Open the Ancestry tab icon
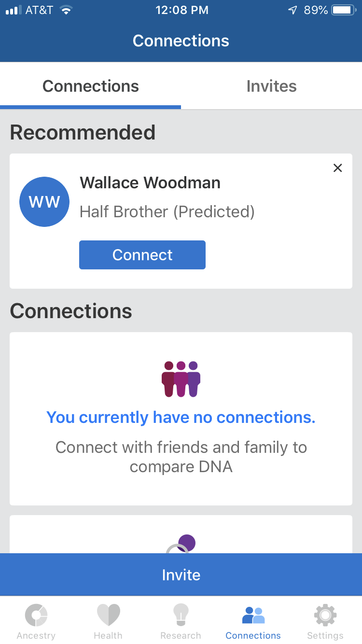Screen dimensions: 362x644 pyautogui.click(x=36, y=616)
